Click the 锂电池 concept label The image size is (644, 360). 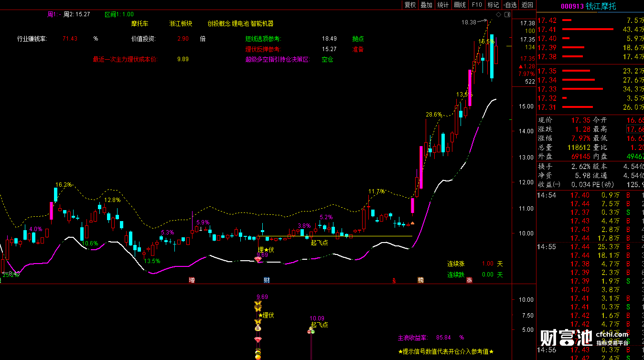(x=240, y=23)
